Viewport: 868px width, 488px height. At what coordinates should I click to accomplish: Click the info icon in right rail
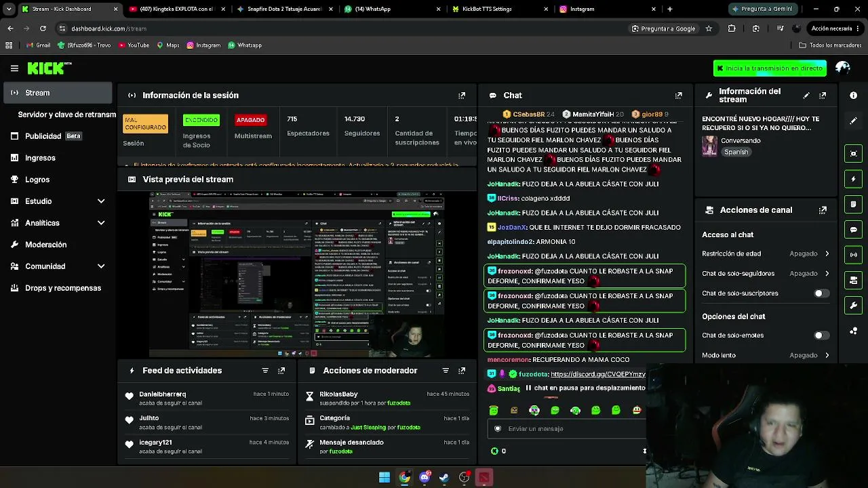pos(854,96)
